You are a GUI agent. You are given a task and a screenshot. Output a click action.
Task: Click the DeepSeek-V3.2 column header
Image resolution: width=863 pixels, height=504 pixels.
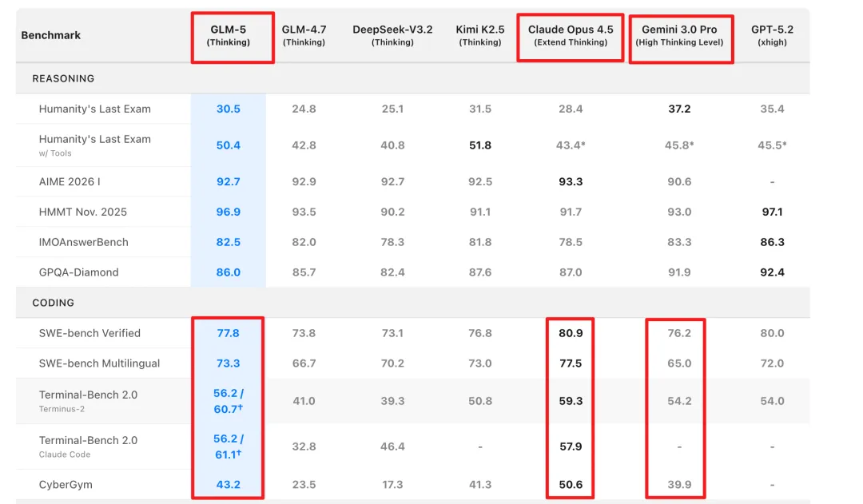(x=392, y=35)
